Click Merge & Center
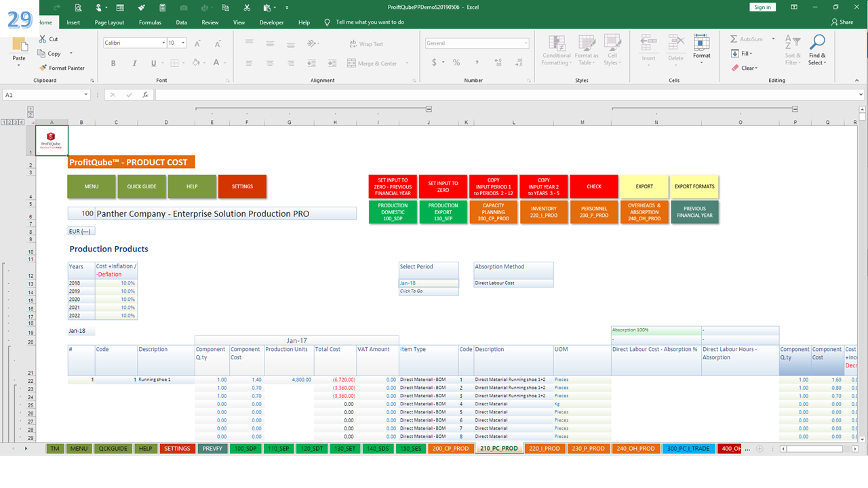Viewport: 868px width, 488px height. (372, 63)
